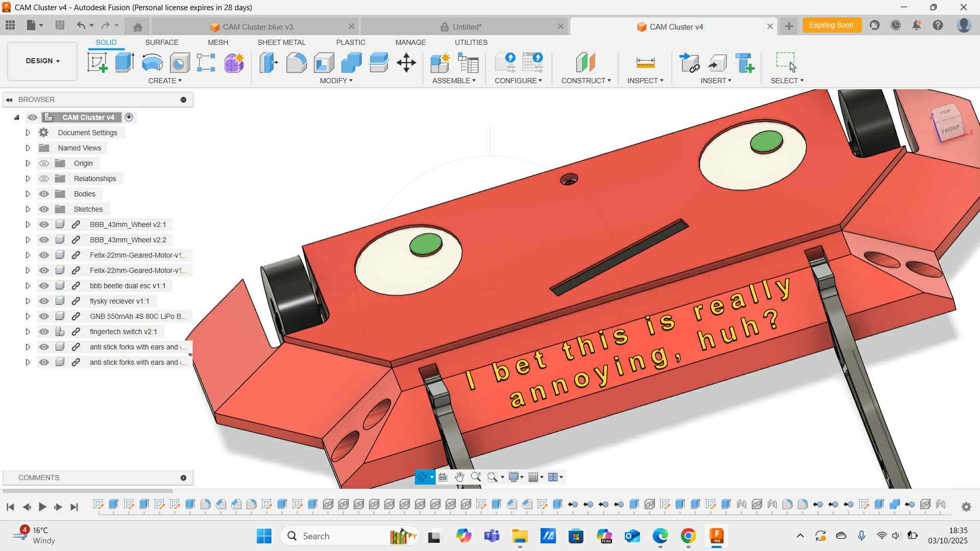Screen dimensions: 980x551
Task: Switch to CAM Cluster blue v3 tab
Action: tap(257, 27)
